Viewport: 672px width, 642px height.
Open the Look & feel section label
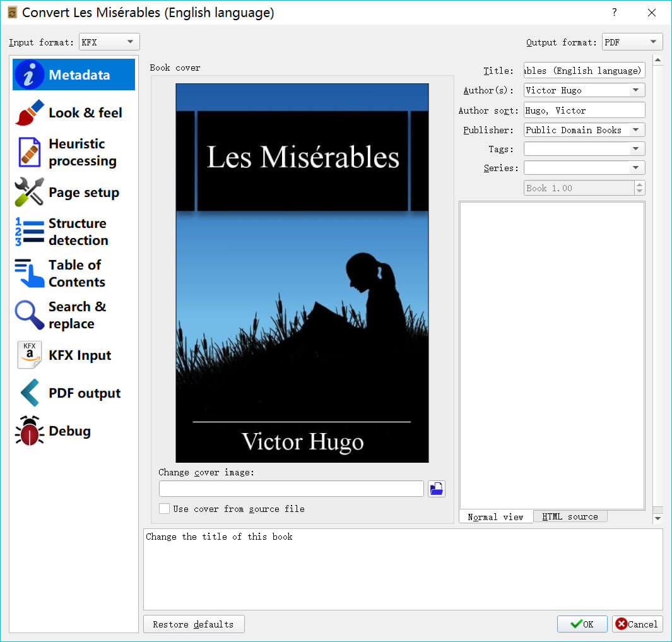click(x=85, y=113)
